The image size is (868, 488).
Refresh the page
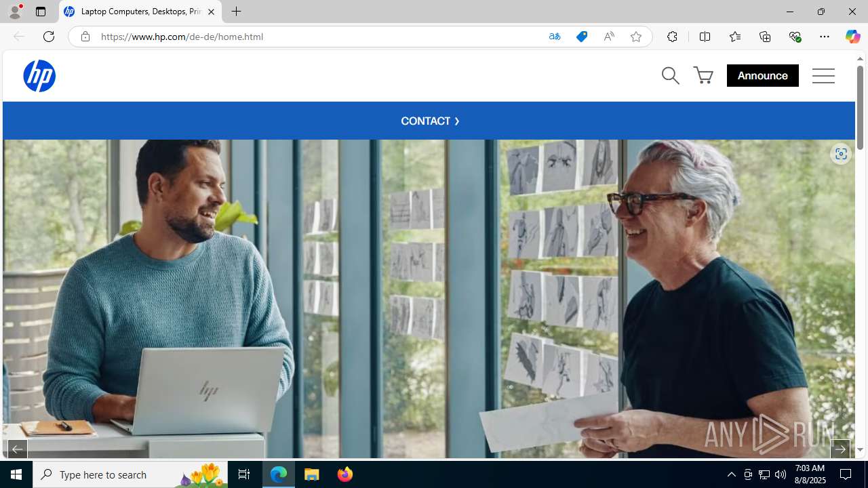pyautogui.click(x=49, y=37)
